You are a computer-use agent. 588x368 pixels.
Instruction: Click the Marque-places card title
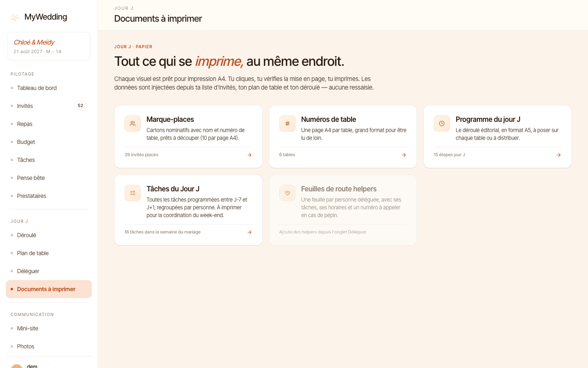click(170, 119)
